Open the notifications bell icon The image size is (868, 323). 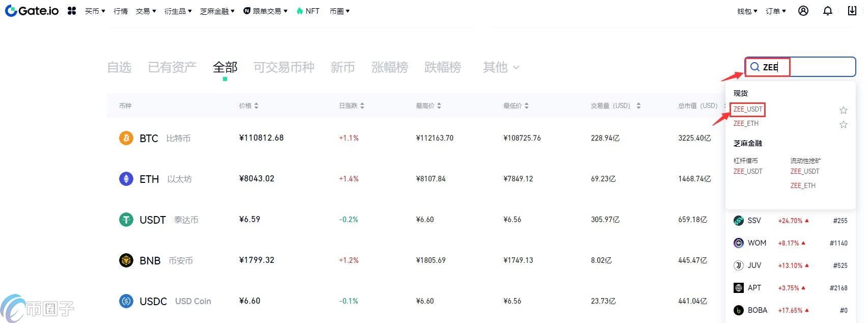click(x=828, y=11)
